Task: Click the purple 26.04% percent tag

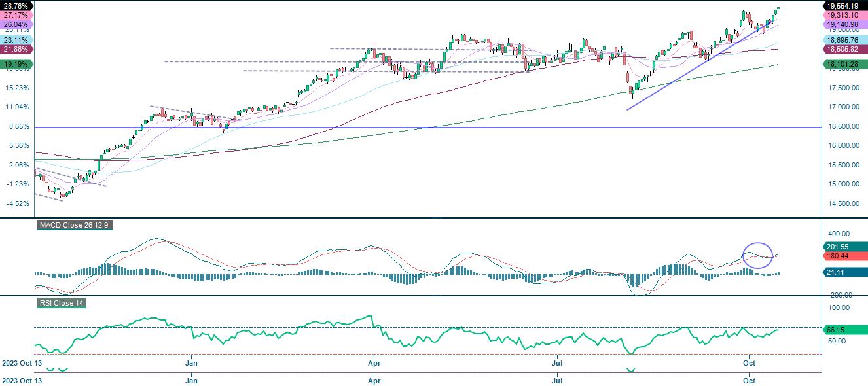Action: click(16, 24)
